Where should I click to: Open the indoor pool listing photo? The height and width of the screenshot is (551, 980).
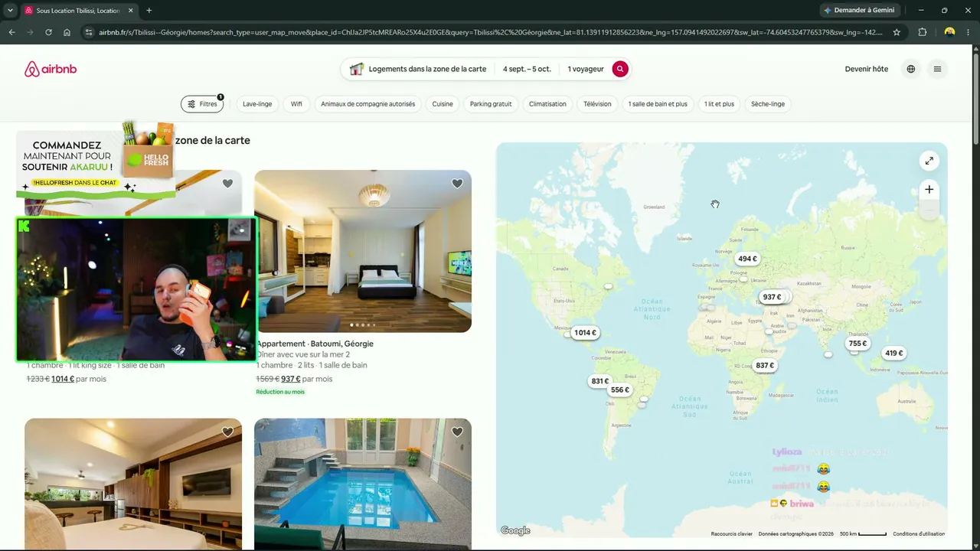(363, 484)
